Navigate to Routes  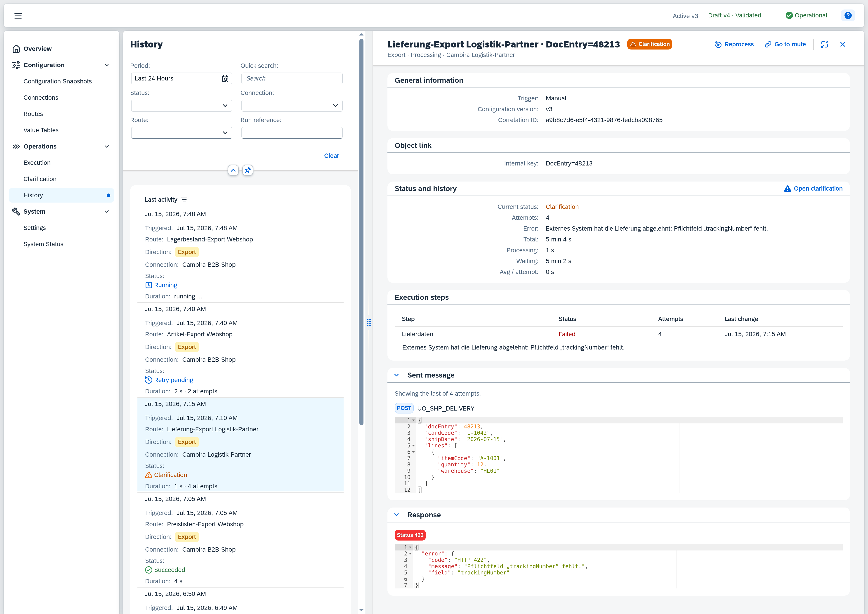click(61, 114)
